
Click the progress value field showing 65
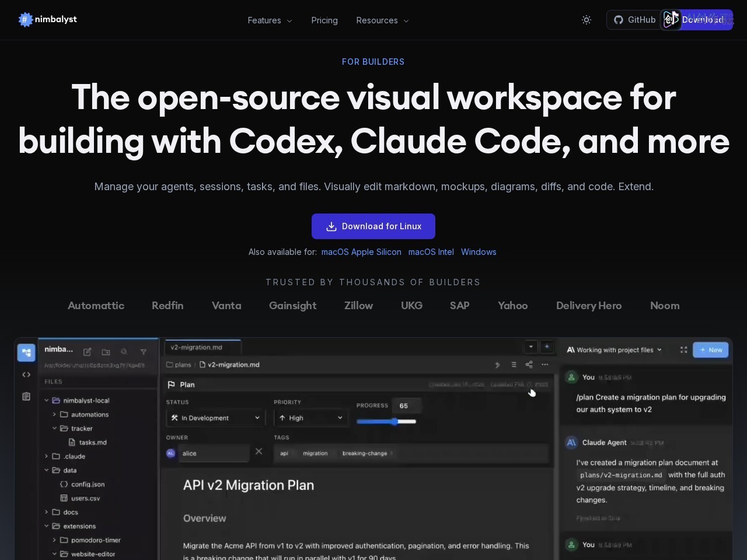pyautogui.click(x=407, y=406)
